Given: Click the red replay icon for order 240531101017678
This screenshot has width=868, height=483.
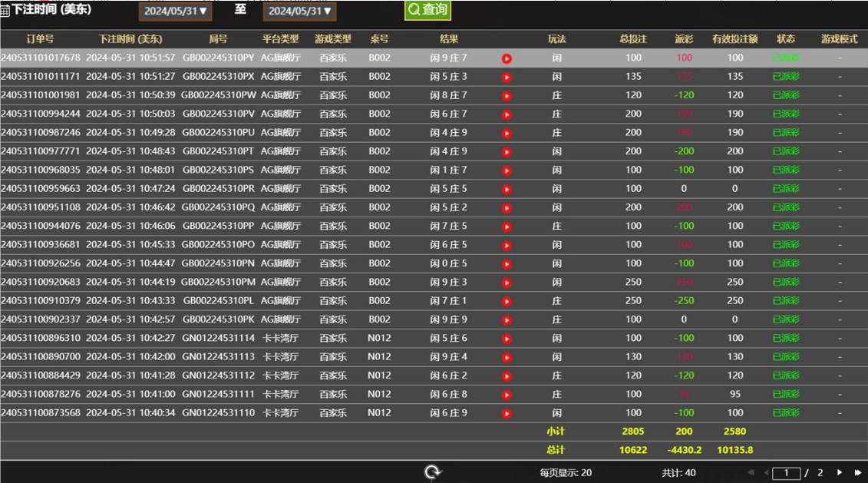Looking at the screenshot, I should [x=507, y=58].
